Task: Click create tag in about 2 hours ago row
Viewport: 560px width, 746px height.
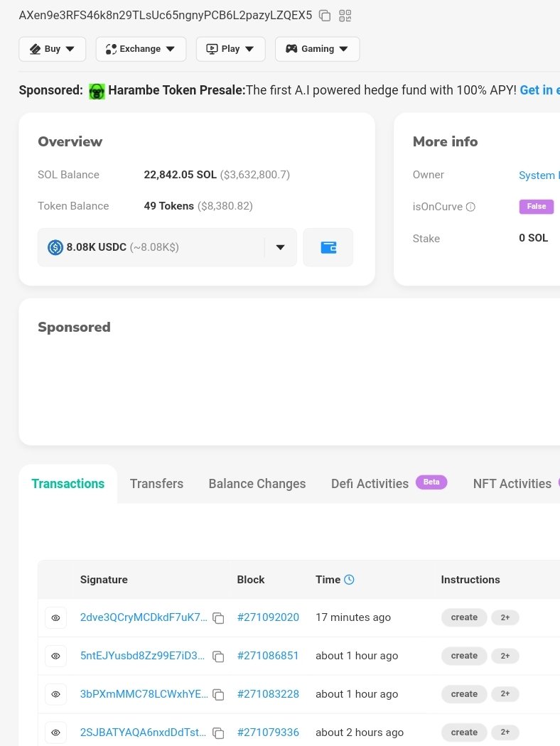Action: point(464,733)
